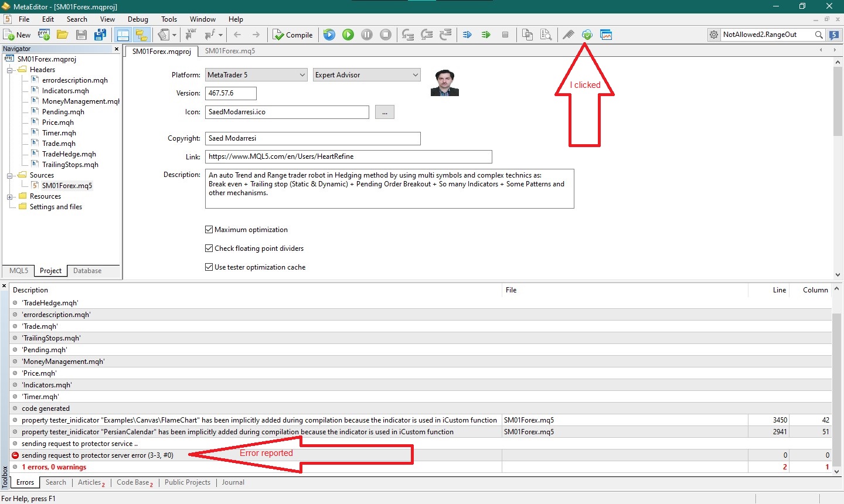Open the Edit menu
This screenshot has height=504, width=844.
click(48, 19)
